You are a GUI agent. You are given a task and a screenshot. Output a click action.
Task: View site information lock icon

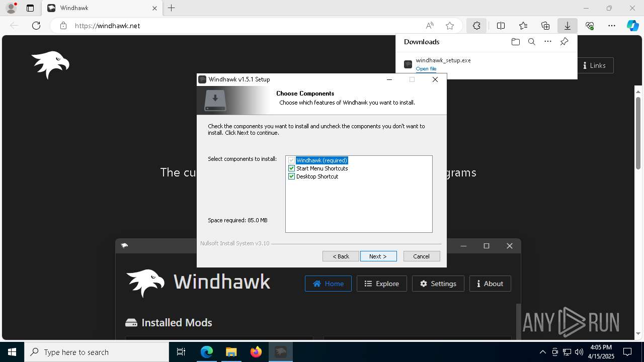[63, 26]
